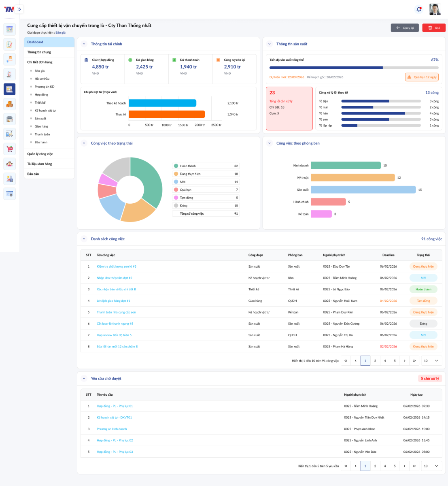This screenshot has height=486, width=448.
Task: Click the clipboard with pencil sidebar icon
Action: (10, 44)
